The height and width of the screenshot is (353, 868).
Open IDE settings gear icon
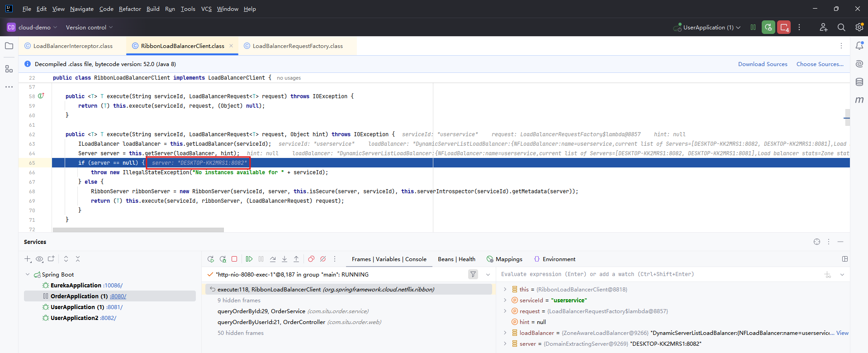pyautogui.click(x=859, y=27)
